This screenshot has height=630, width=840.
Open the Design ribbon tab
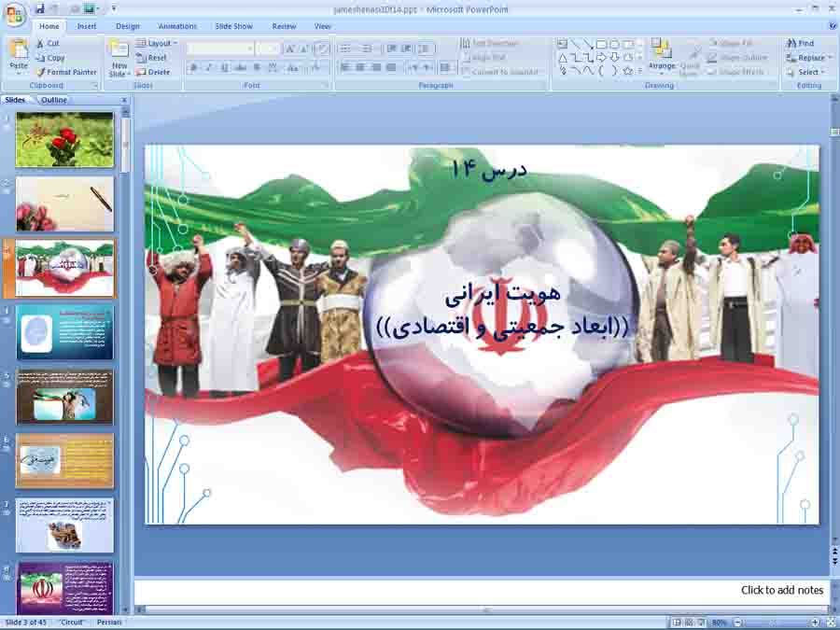click(128, 26)
